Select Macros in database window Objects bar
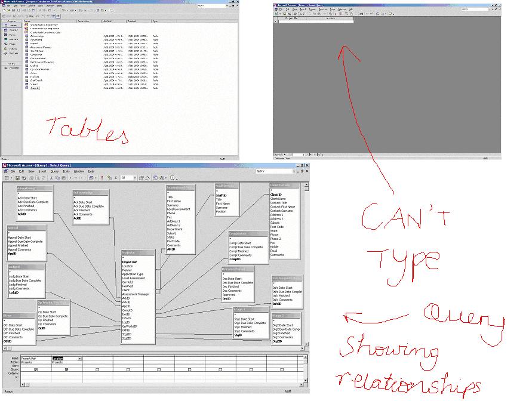The image size is (532, 401). 11,49
